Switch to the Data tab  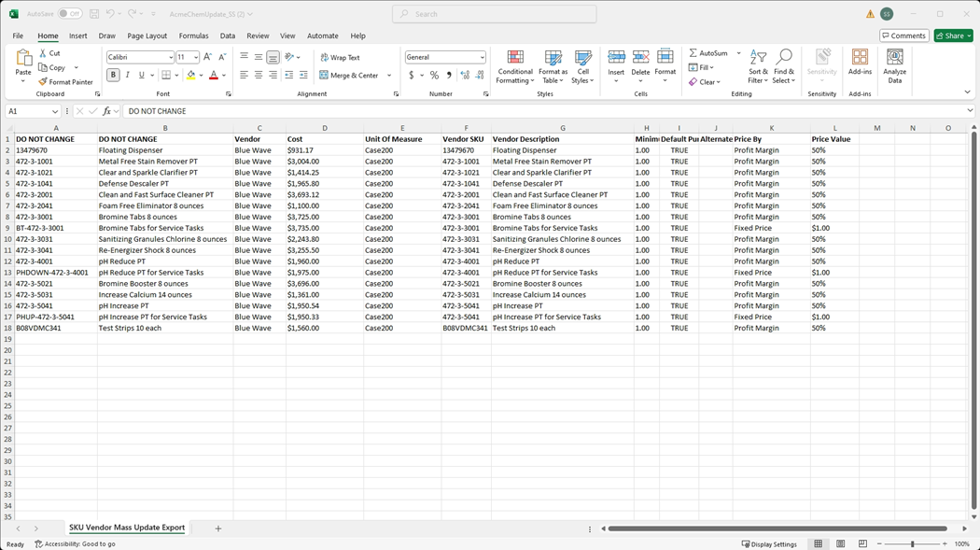point(228,35)
